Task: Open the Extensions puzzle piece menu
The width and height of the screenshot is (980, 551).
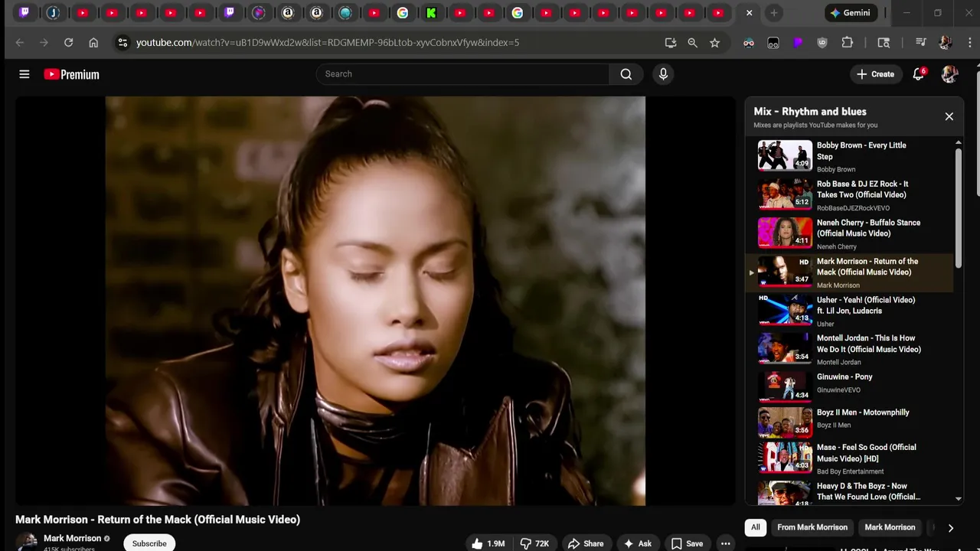Action: tap(847, 43)
